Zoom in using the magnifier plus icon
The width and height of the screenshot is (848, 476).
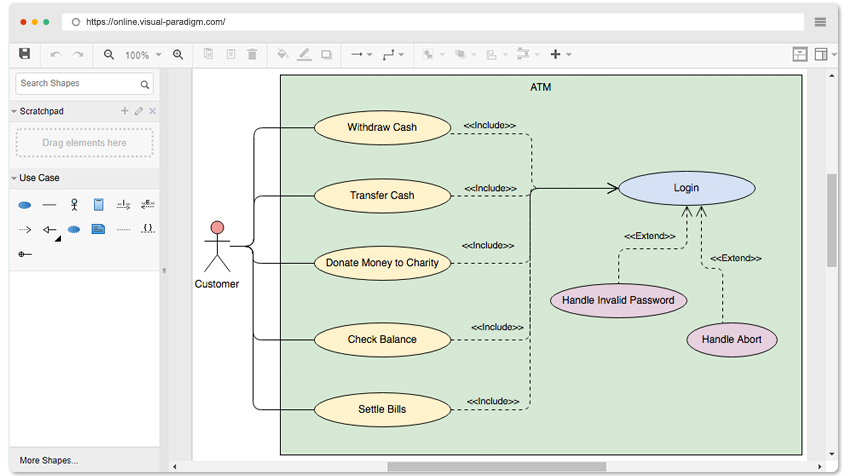click(178, 55)
